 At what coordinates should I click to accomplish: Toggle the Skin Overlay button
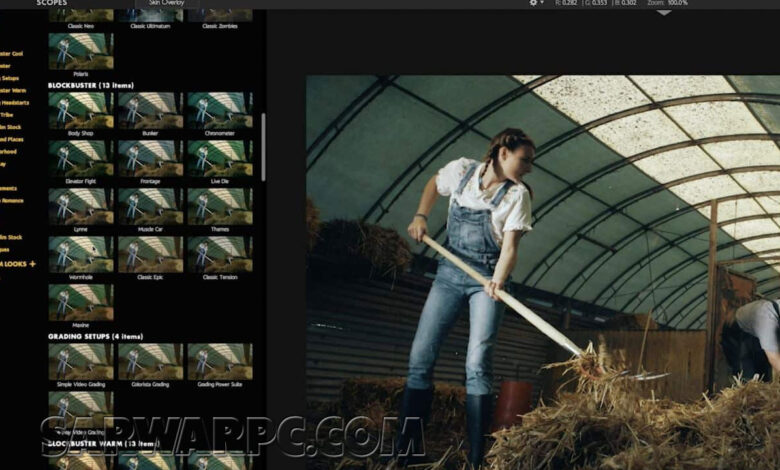pos(167,3)
